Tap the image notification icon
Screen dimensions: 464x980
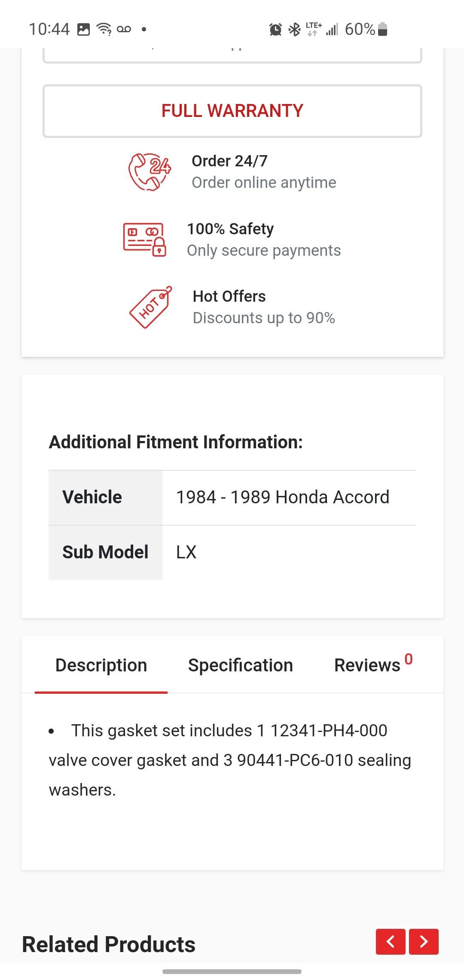click(x=83, y=29)
